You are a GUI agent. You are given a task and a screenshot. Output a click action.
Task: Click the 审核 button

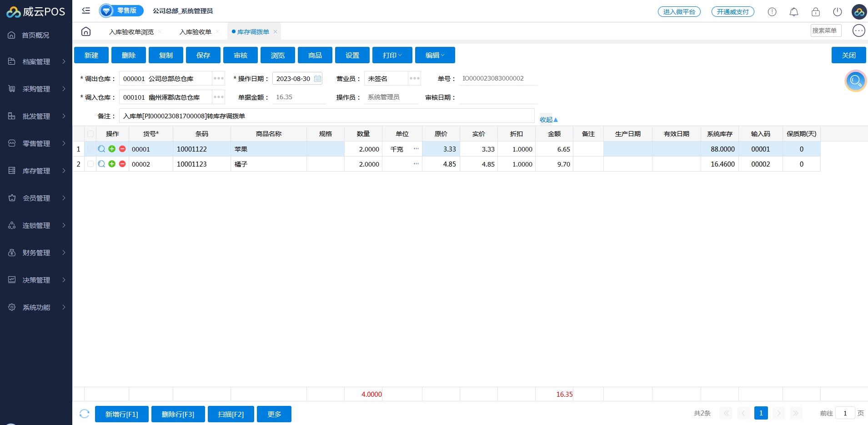point(241,55)
